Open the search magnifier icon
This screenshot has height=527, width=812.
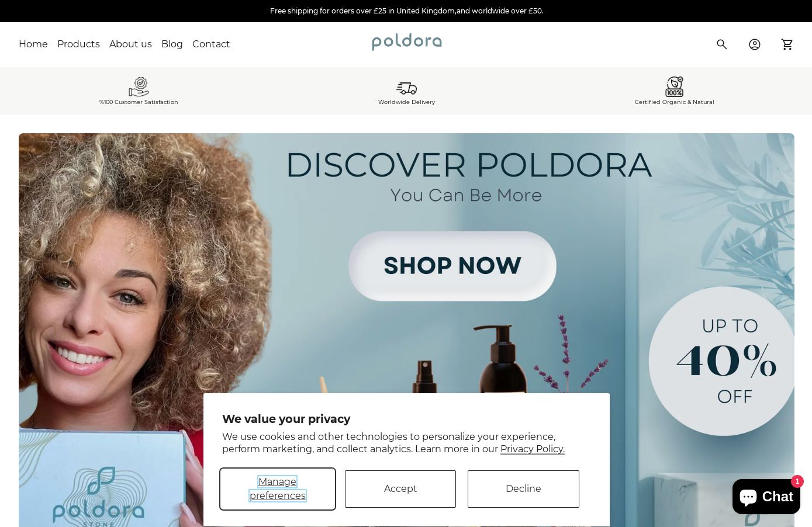(x=722, y=44)
